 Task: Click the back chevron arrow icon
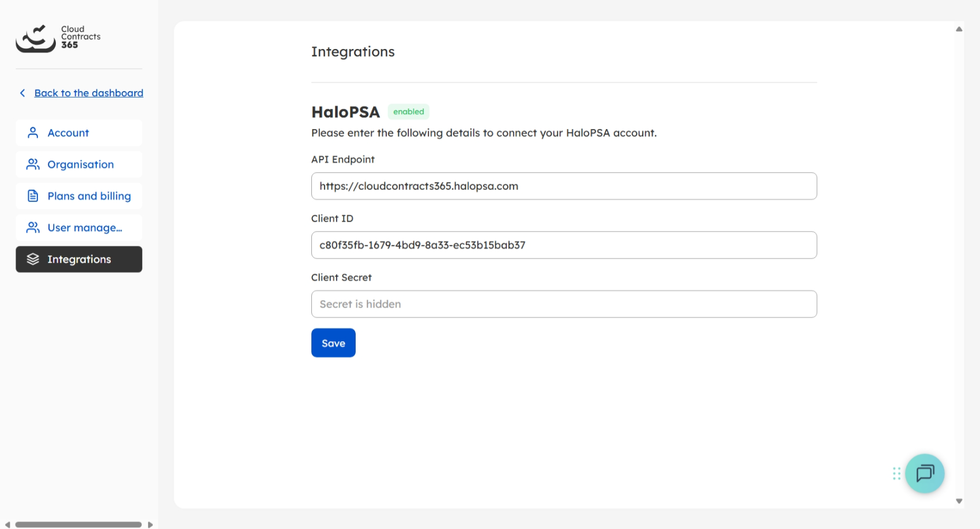click(x=22, y=93)
